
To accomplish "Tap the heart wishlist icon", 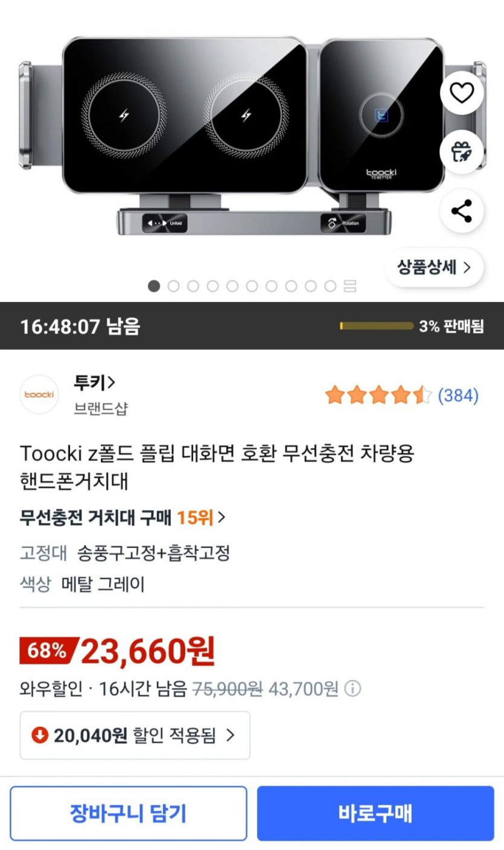I will pos(462,92).
